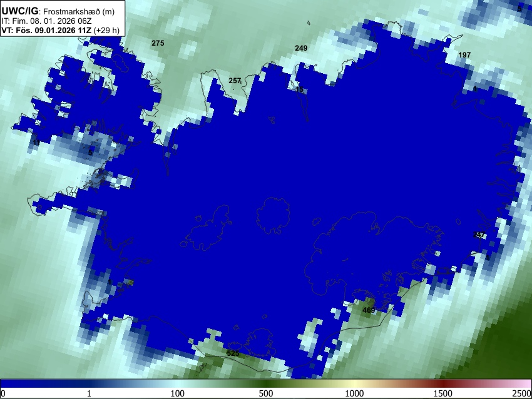
Task: Pick the pale yellow segment of the color scale
Action: point(354,383)
